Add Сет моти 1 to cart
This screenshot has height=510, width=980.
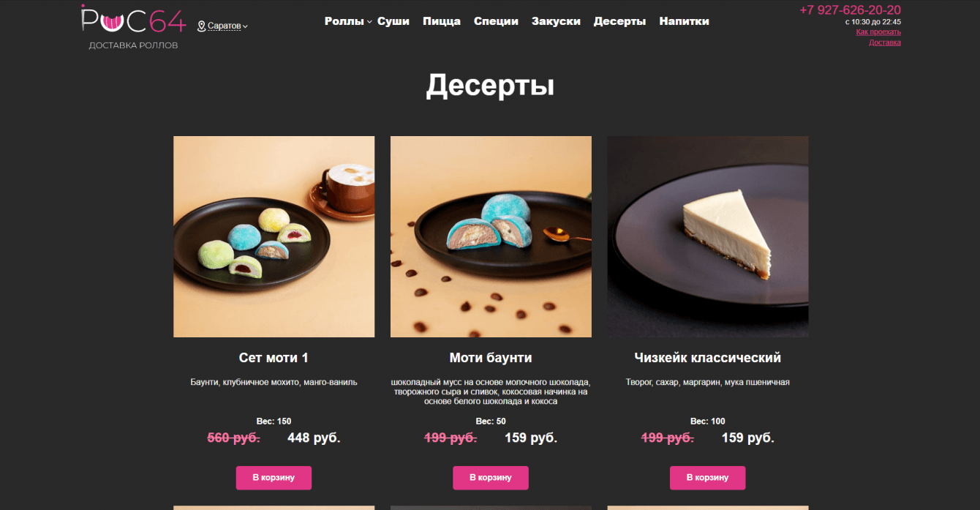(x=274, y=478)
